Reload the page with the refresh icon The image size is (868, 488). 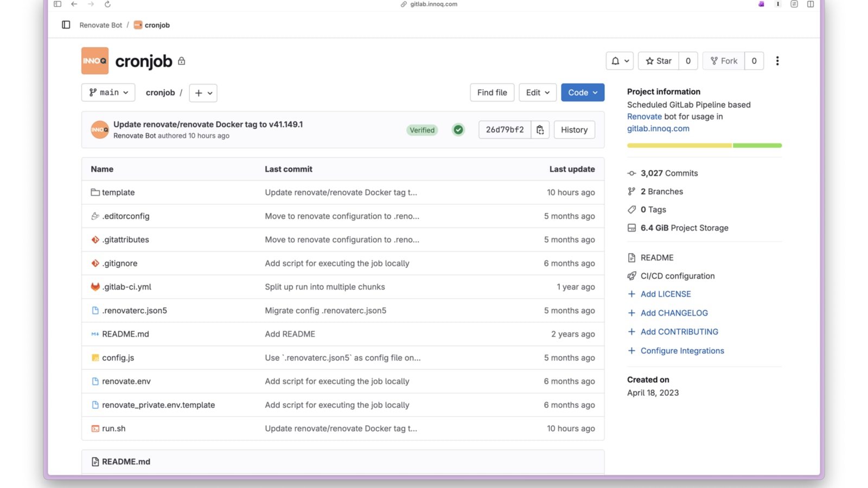coord(107,4)
